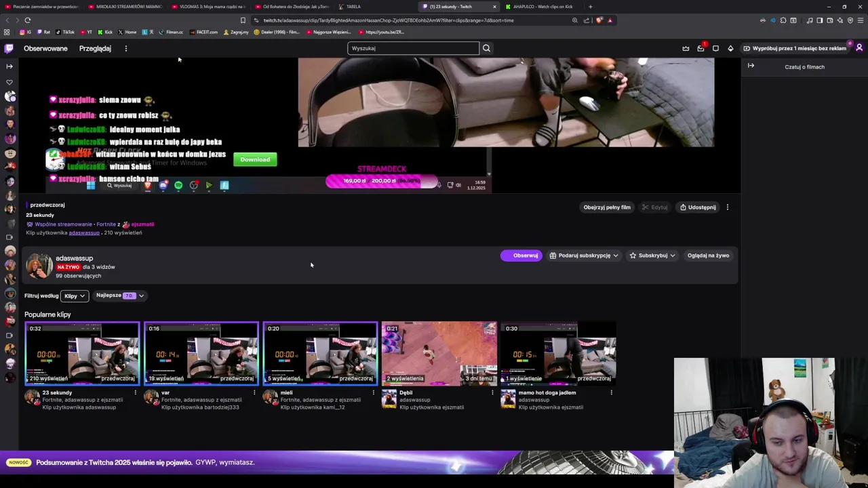Open options for mieli clip

point(373,392)
